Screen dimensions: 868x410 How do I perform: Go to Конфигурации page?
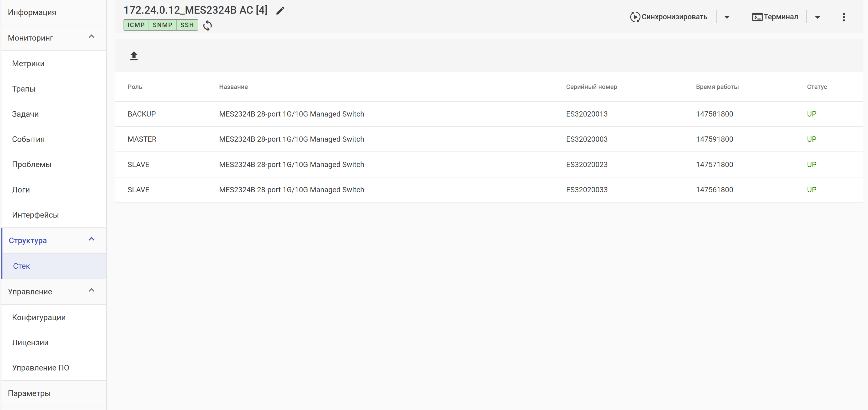39,317
